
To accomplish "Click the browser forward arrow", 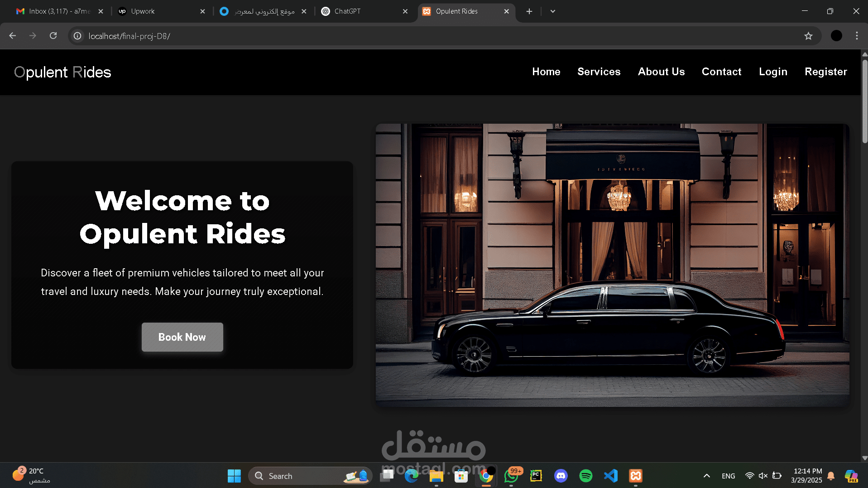I will [33, 36].
